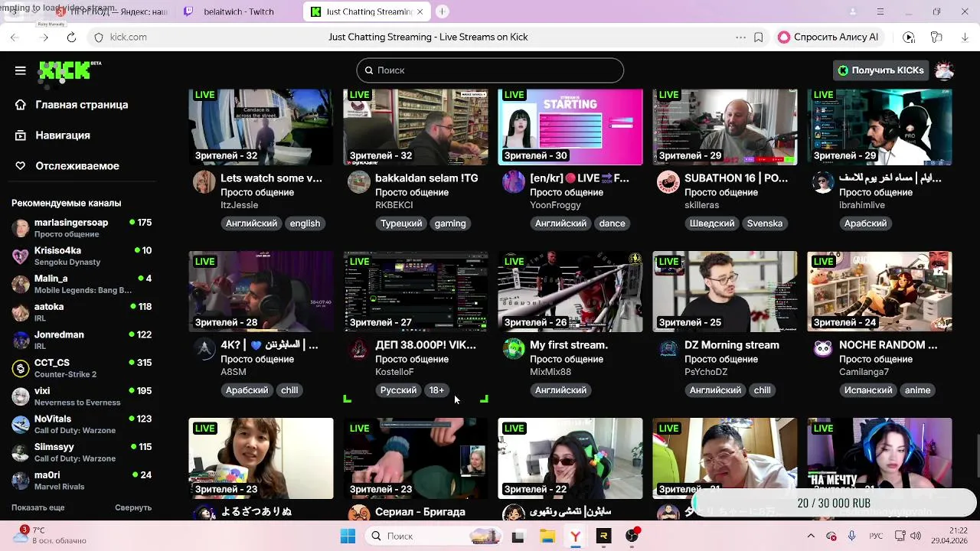Viewport: 980px width, 551px height.
Task: Go to Главная страница in sidebar
Action: click(x=81, y=105)
